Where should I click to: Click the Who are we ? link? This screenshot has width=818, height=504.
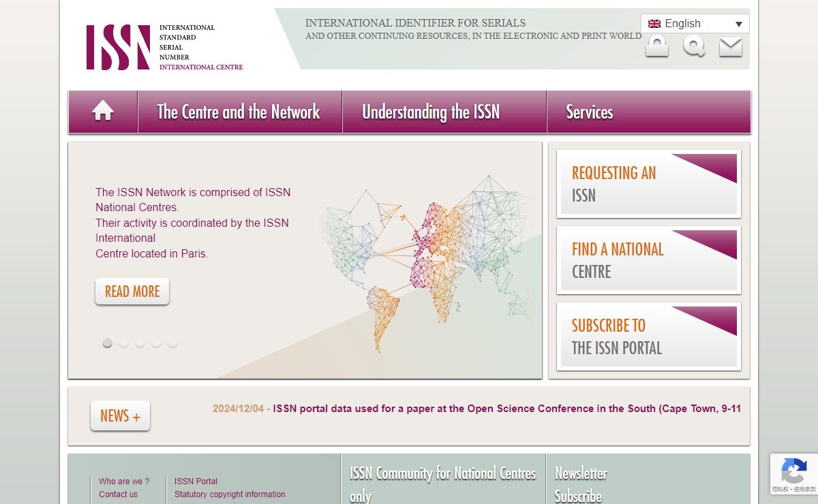click(124, 482)
